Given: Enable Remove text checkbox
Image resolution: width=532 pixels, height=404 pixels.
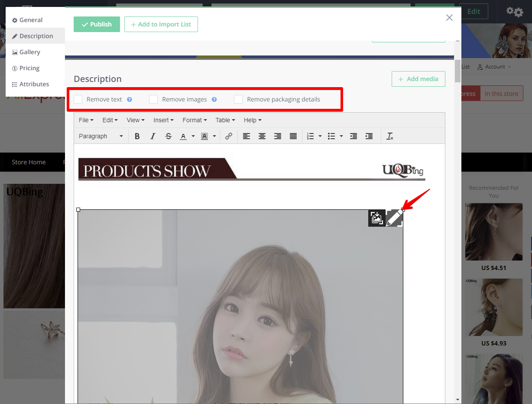Looking at the screenshot, I should click(x=78, y=99).
